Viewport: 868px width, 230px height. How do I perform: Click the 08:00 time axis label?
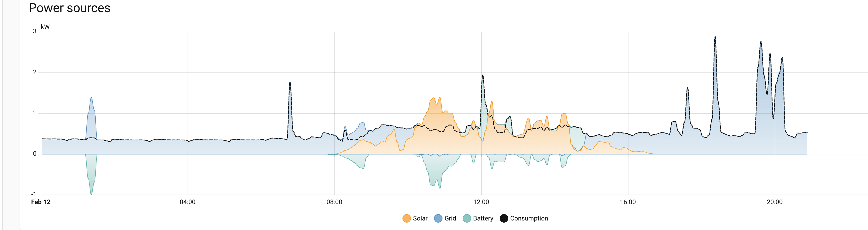coord(334,202)
